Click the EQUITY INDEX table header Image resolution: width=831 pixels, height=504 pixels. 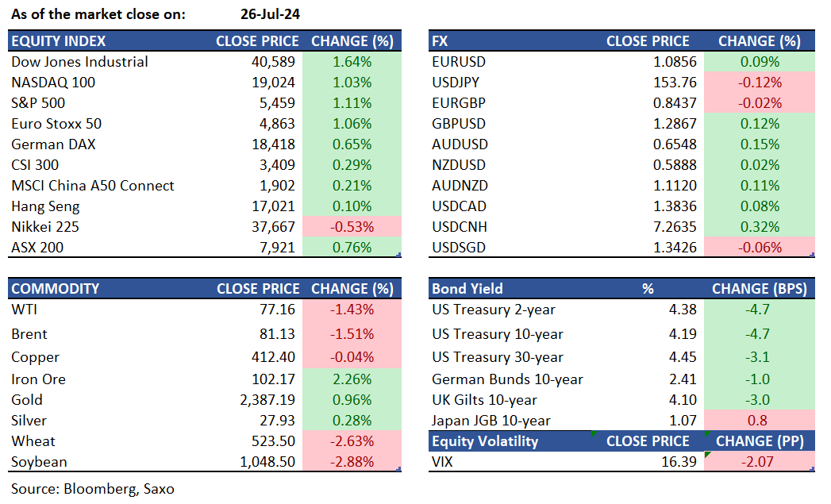(59, 41)
